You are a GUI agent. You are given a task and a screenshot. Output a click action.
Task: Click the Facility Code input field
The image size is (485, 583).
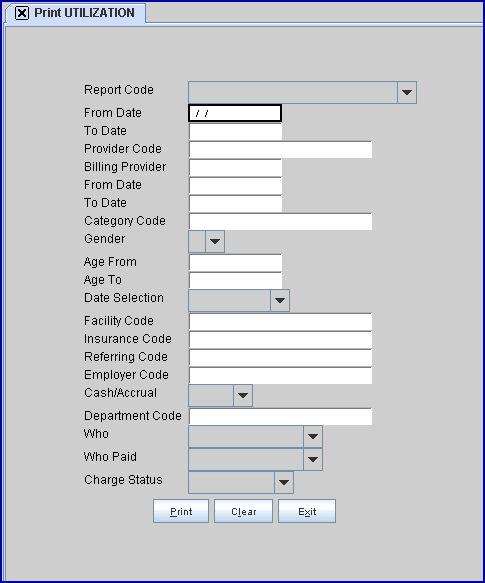coord(280,322)
